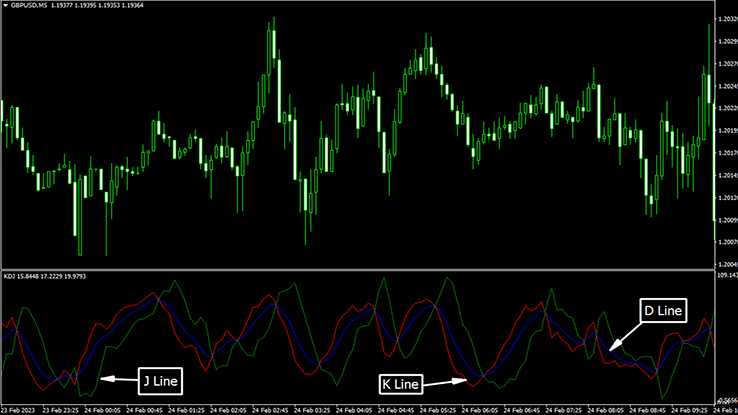Image resolution: width=738 pixels, height=415 pixels.
Task: Click the 23 Feb 23:25 time label
Action: click(60, 411)
